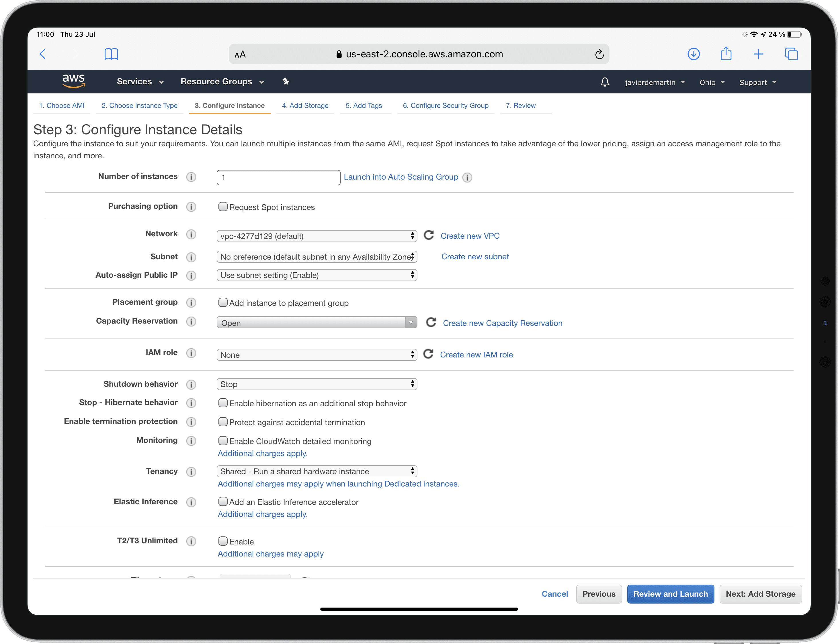Show info for Launch into Auto Scaling Group

(467, 178)
